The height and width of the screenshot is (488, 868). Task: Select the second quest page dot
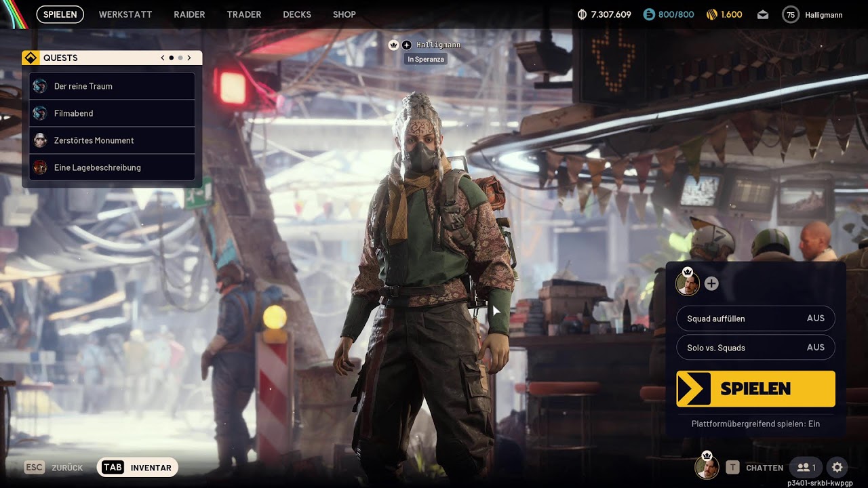coord(180,58)
